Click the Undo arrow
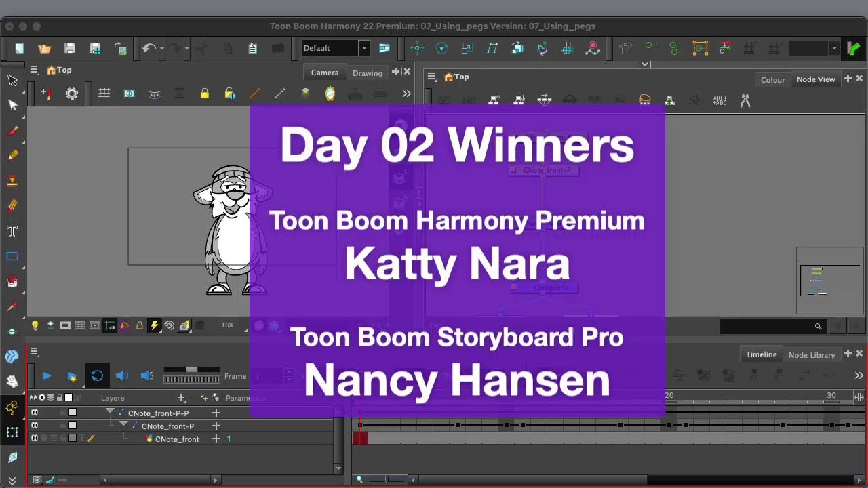This screenshot has width=868, height=488. [149, 48]
